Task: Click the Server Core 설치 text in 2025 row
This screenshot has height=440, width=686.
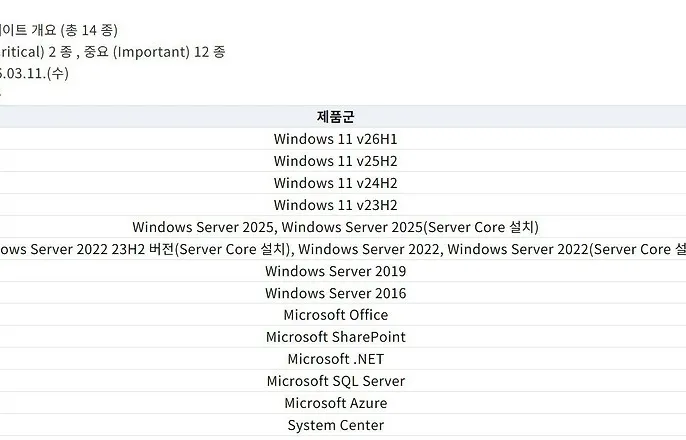Action: point(483,227)
